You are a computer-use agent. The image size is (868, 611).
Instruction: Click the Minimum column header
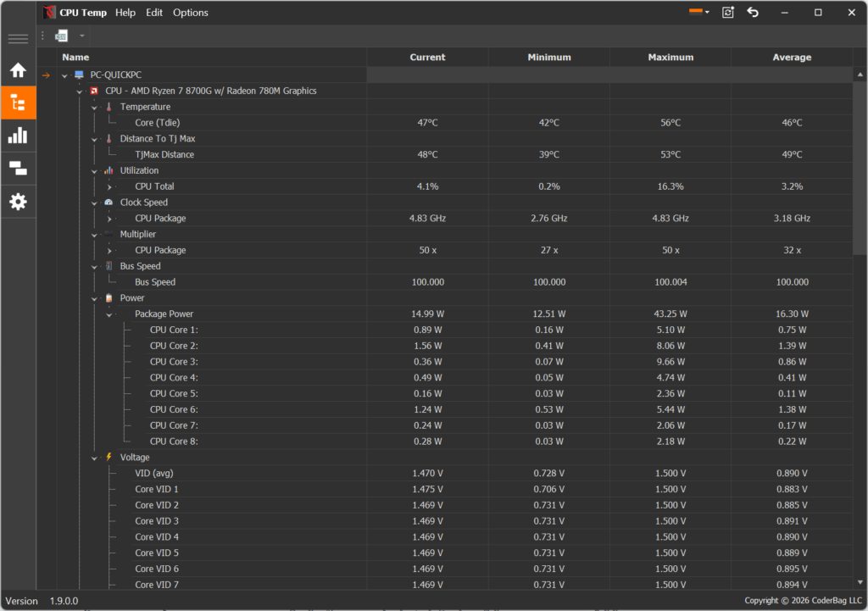[549, 57]
